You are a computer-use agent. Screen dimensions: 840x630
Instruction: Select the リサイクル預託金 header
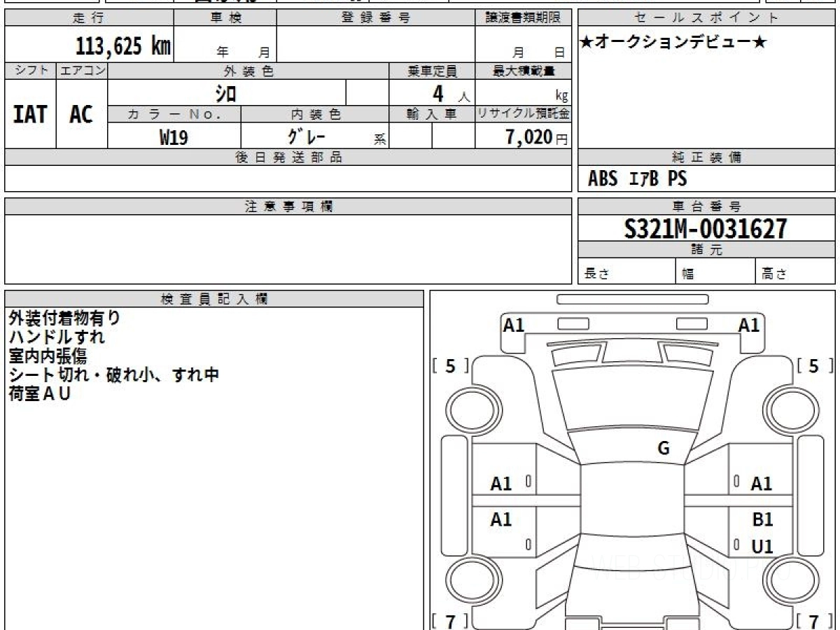[523, 114]
